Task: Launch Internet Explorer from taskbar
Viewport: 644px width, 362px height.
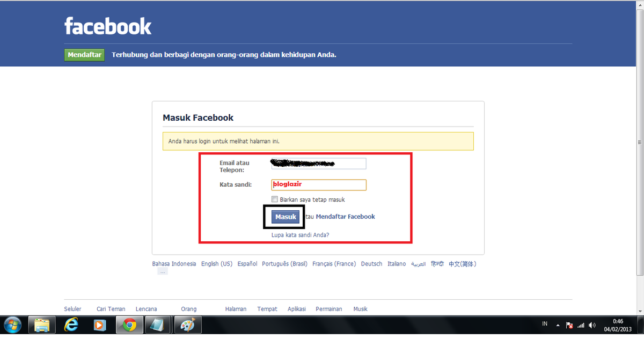Action: tap(71, 325)
